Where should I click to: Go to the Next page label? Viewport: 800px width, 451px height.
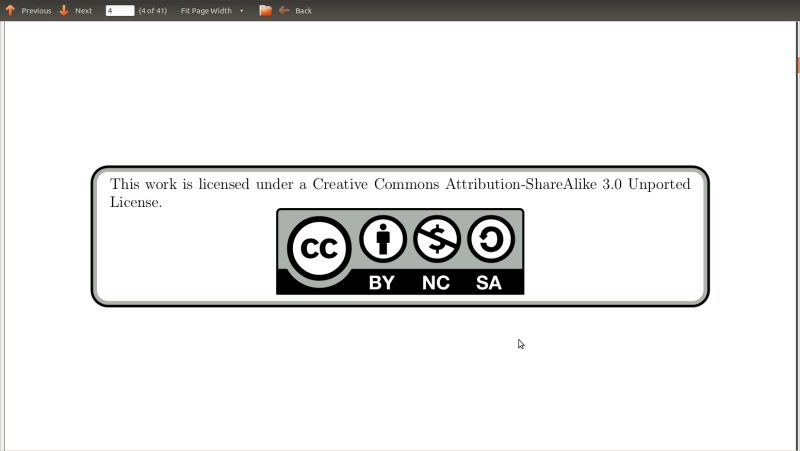pos(84,11)
